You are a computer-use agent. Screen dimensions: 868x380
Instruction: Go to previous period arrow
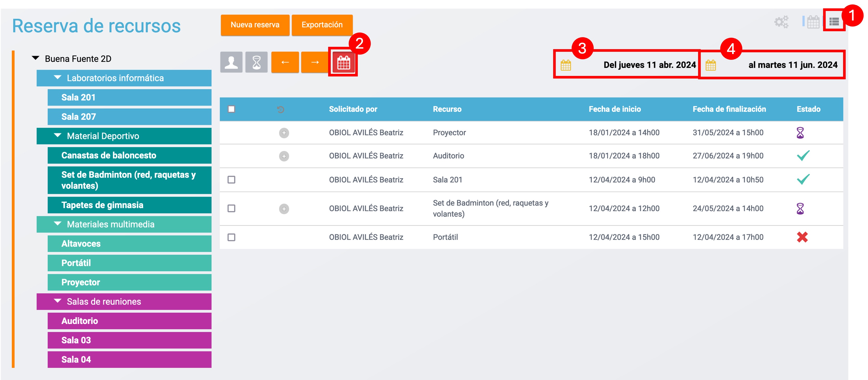coord(285,62)
